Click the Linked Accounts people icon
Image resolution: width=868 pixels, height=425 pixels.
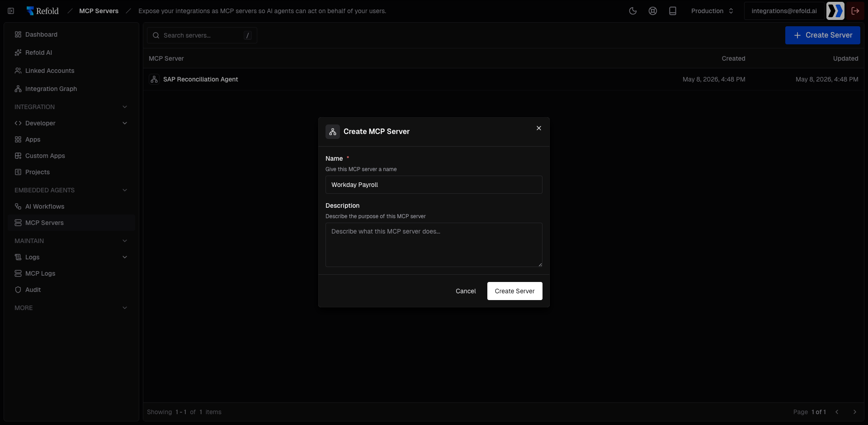[x=18, y=71]
